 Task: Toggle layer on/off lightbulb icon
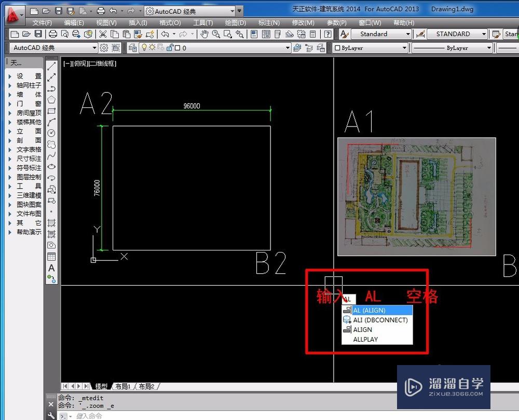tap(145, 48)
